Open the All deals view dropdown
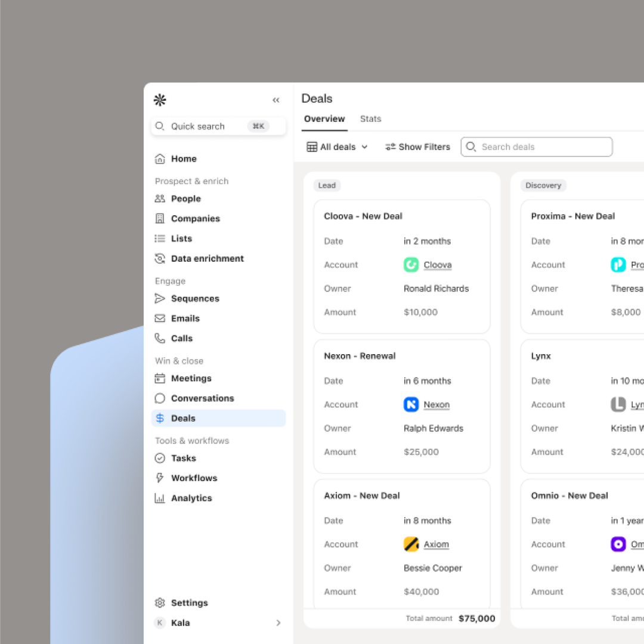Screen dimensions: 644x644 (x=337, y=147)
